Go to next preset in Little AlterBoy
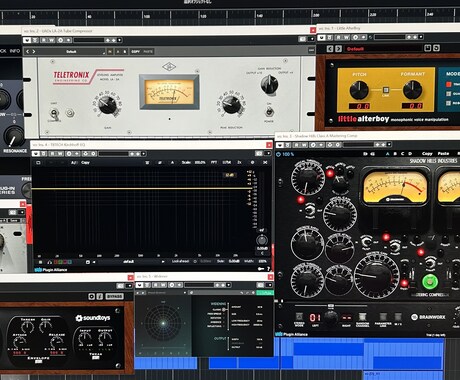This screenshot has width=460, height=380. click(x=338, y=49)
